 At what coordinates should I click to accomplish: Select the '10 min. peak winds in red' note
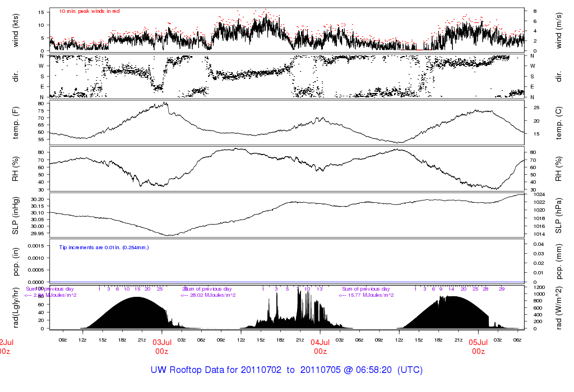pos(89,11)
